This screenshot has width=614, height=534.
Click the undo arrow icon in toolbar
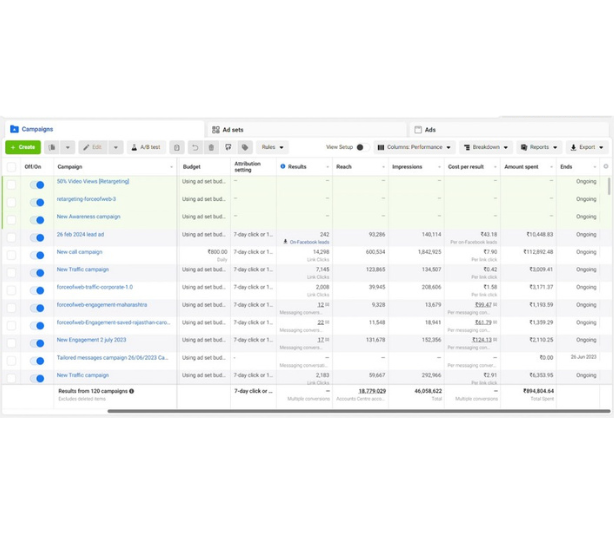[195, 147]
